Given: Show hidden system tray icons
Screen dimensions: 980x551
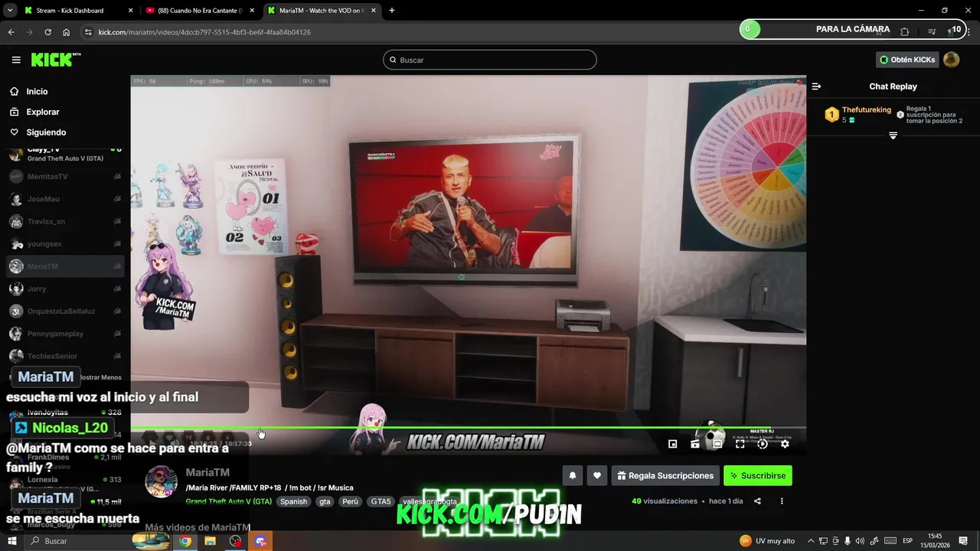Looking at the screenshot, I should pos(811,541).
